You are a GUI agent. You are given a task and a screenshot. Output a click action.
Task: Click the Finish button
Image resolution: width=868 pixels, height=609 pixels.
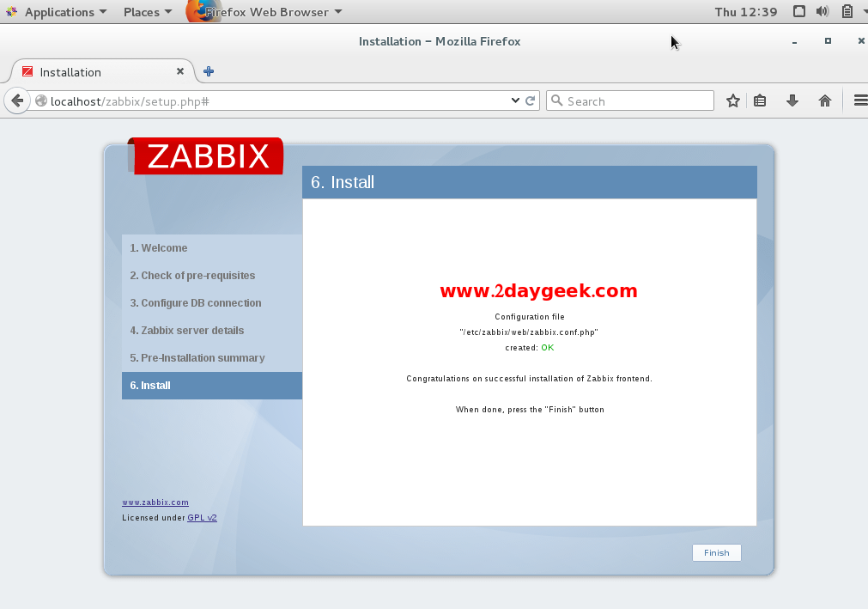716,552
